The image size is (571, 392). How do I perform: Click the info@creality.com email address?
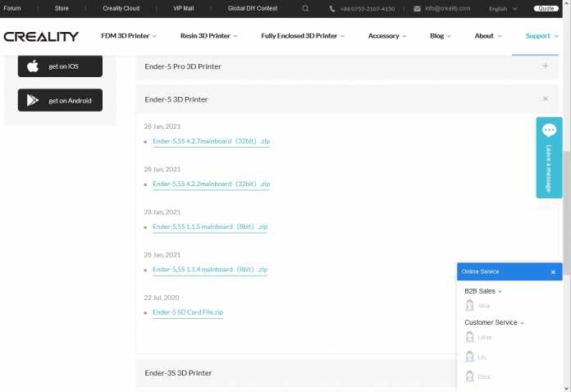[x=448, y=8]
